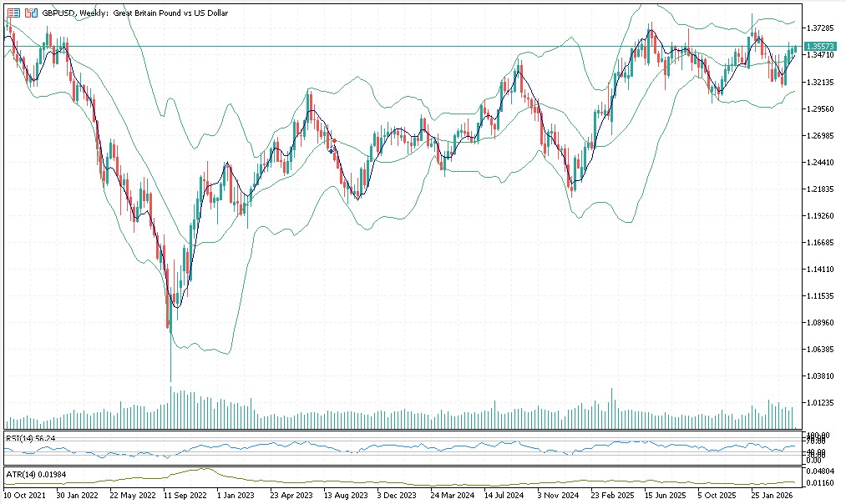Click the 1.19260 price scale label
This screenshot has height=504, width=846.
point(821,216)
